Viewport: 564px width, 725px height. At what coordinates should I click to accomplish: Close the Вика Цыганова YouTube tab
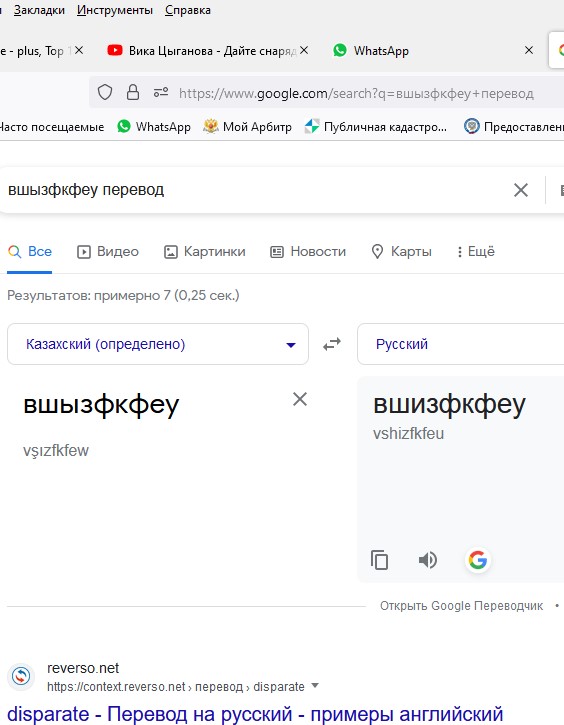coord(304,50)
